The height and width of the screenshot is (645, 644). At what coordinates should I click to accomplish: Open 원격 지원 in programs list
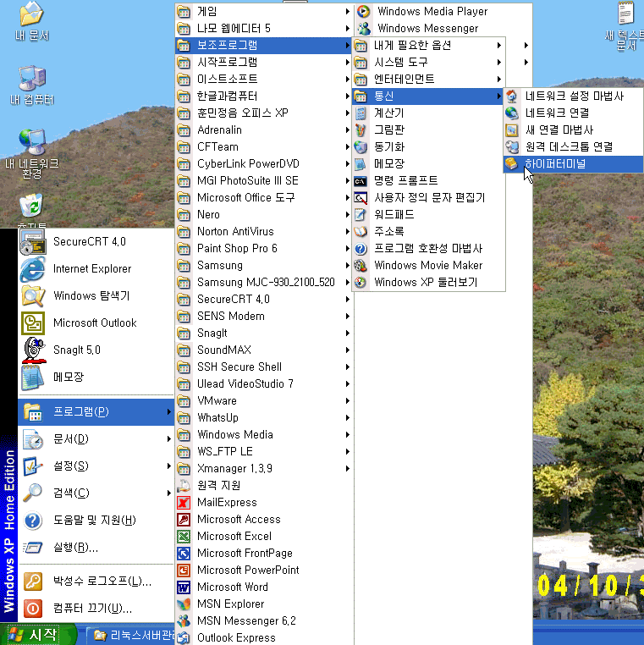(x=263, y=485)
